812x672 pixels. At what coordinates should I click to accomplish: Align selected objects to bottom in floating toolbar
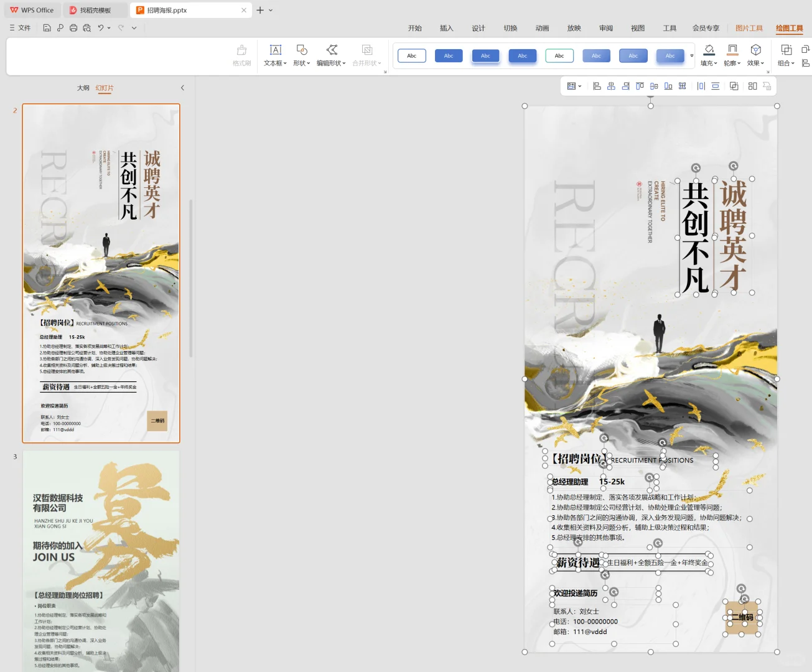pyautogui.click(x=668, y=86)
